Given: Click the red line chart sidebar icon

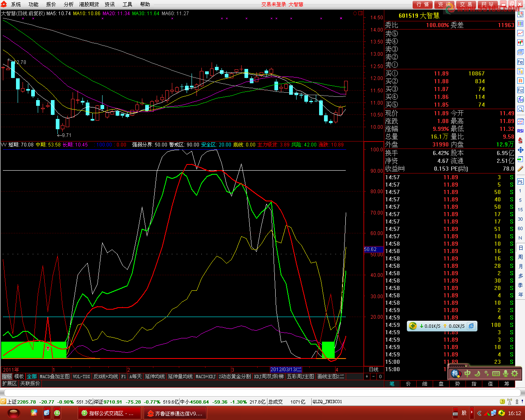Looking at the screenshot, I should [520, 33].
